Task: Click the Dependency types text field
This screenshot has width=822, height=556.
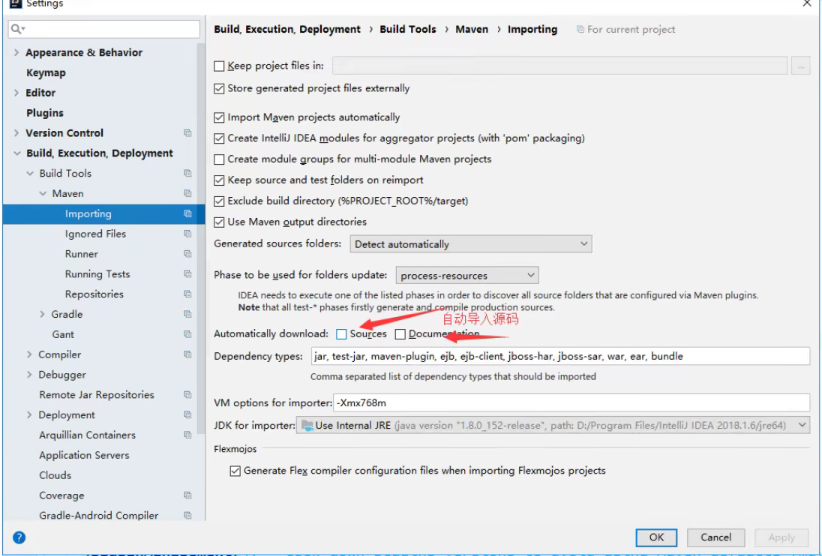Action: [x=560, y=356]
